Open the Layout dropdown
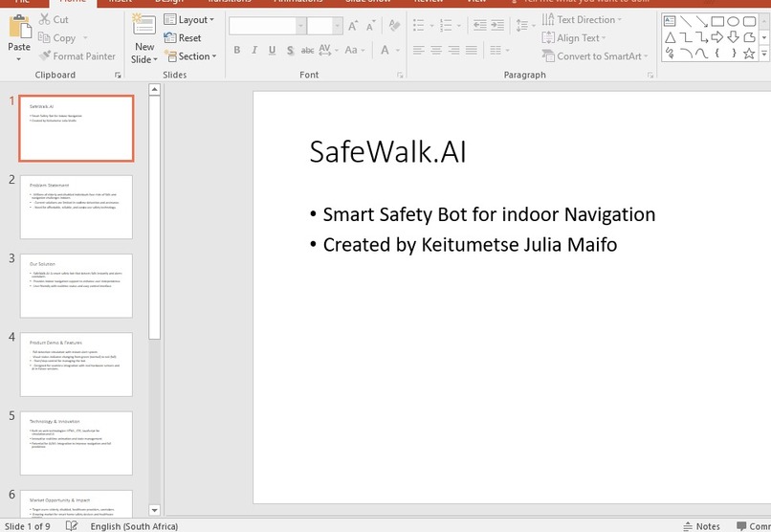Viewport: 771px width, 532px height. pyautogui.click(x=189, y=20)
